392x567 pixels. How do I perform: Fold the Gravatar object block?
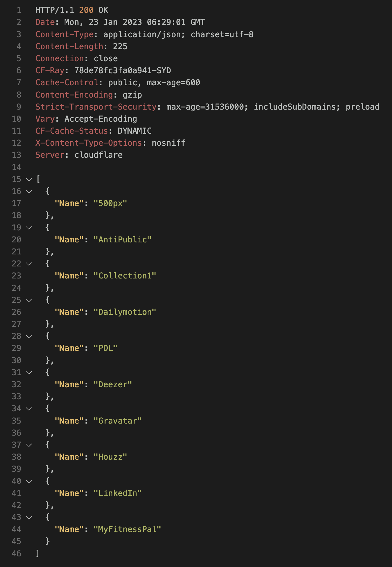point(29,409)
